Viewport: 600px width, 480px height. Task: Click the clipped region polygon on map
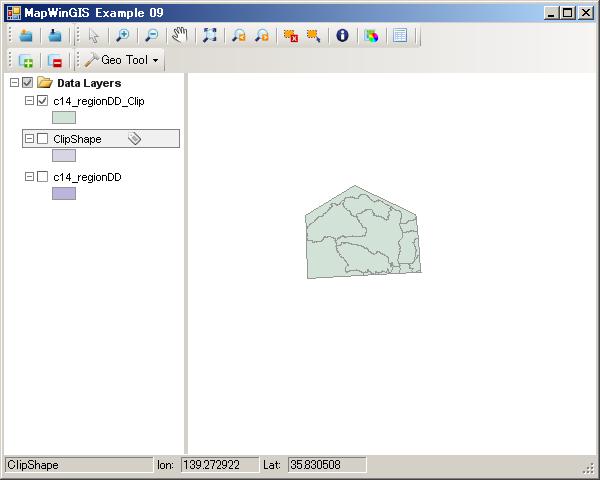(362, 232)
